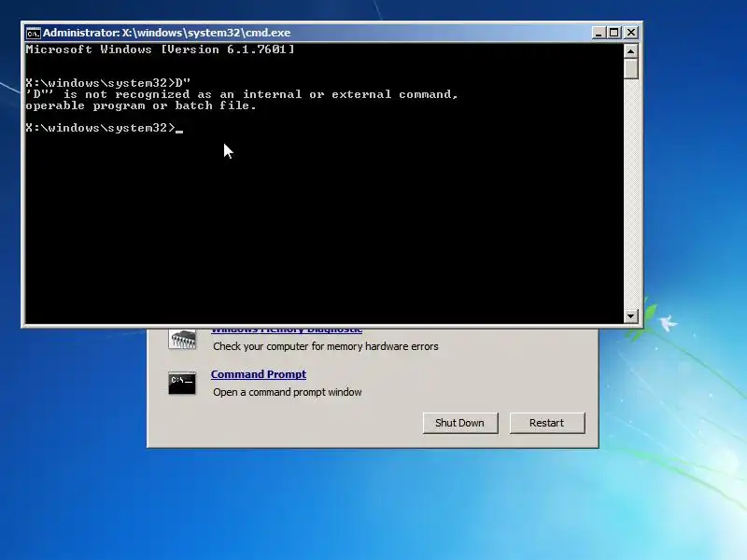Click the cmd.exe icon in the title bar

click(x=34, y=33)
